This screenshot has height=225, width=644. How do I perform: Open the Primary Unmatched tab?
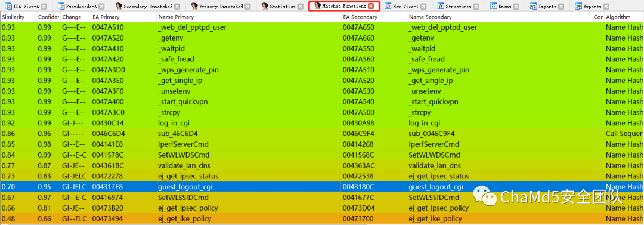[221, 6]
